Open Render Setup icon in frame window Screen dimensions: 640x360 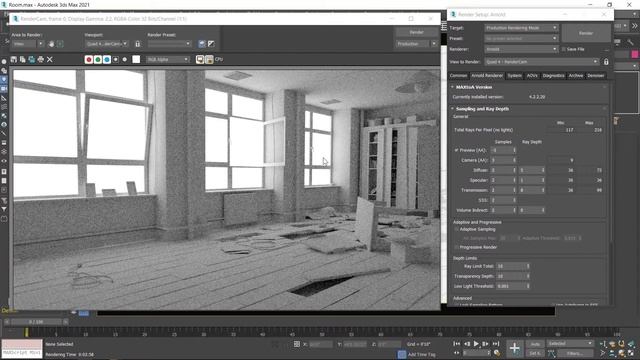pyautogui.click(x=202, y=44)
